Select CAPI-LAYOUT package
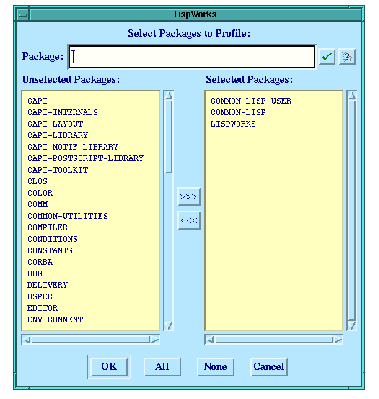Image resolution: width=379 pixels, height=399 pixels. (x=55, y=124)
